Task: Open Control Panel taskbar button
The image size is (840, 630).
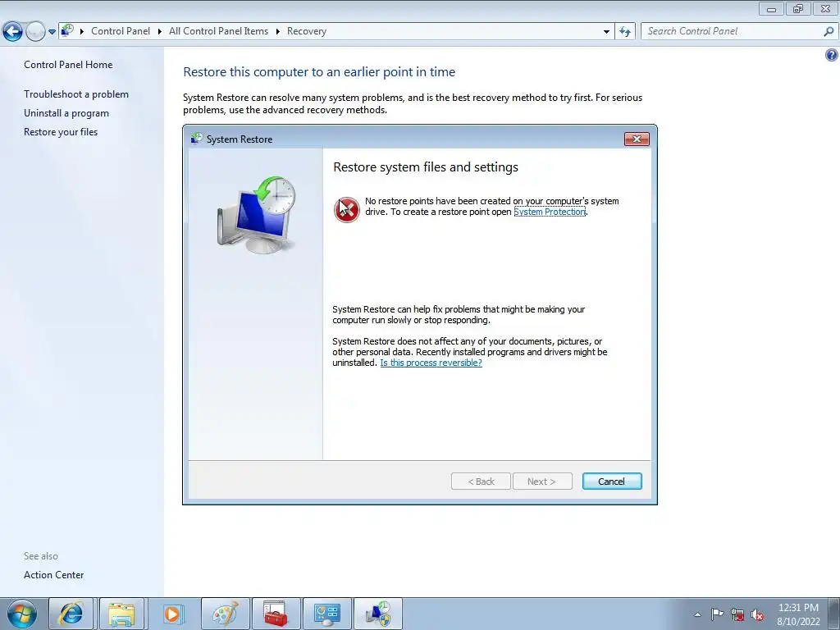Action: point(326,614)
